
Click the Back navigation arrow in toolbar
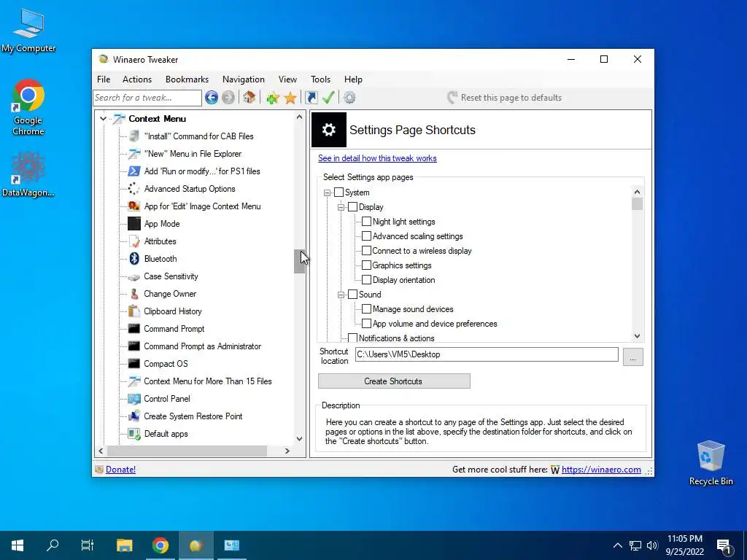point(212,98)
